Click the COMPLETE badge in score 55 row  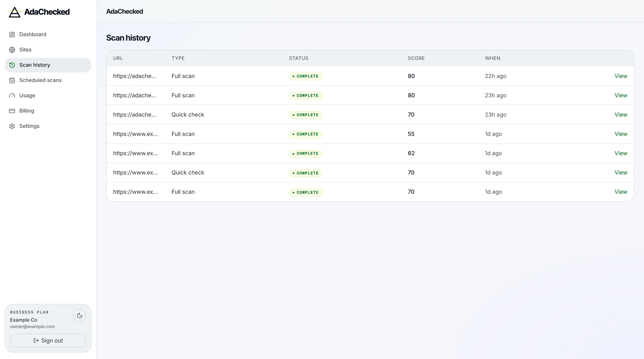[305, 134]
